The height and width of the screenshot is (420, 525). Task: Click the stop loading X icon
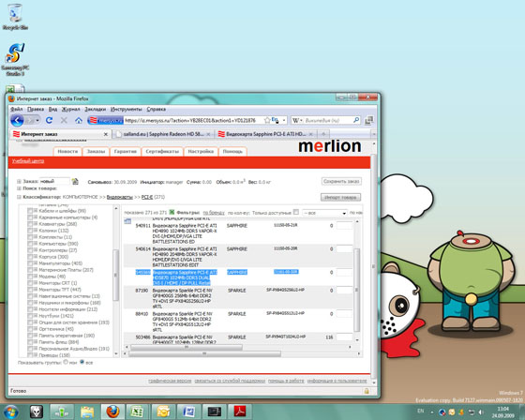(64, 120)
